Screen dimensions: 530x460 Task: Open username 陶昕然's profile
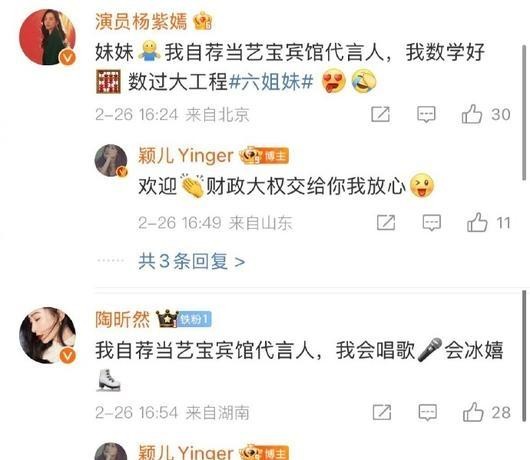[x=122, y=319]
